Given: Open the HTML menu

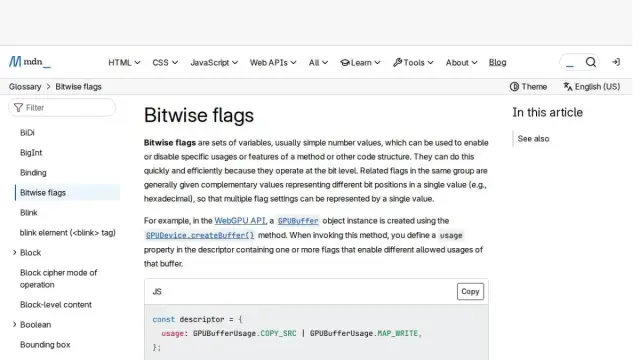Looking at the screenshot, I should (x=124, y=62).
